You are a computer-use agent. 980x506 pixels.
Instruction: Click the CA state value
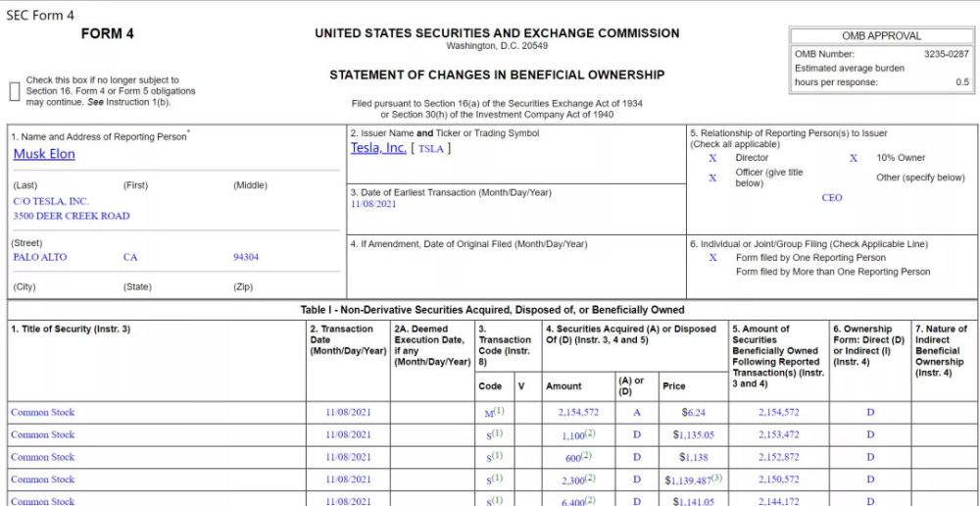130,257
